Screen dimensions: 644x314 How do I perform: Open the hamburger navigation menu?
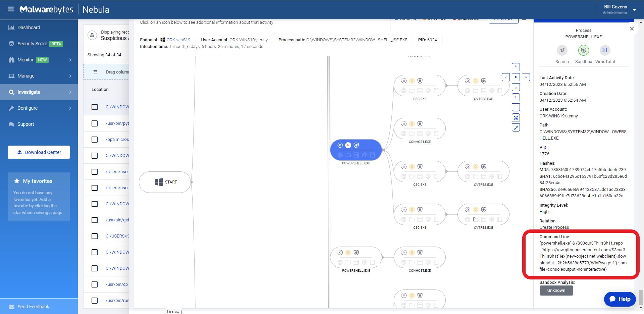point(11,9)
